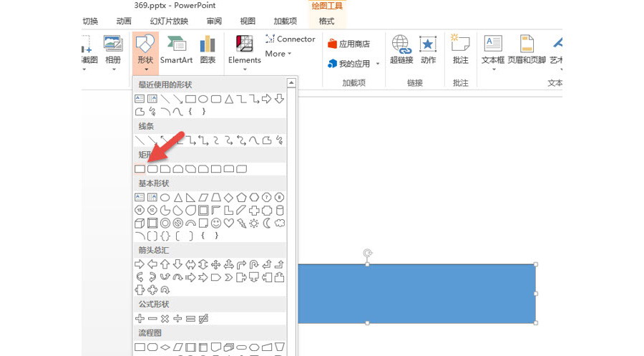644x356 pixels.
Task: Switch to the 视图 ribbon tab
Action: coord(248,21)
